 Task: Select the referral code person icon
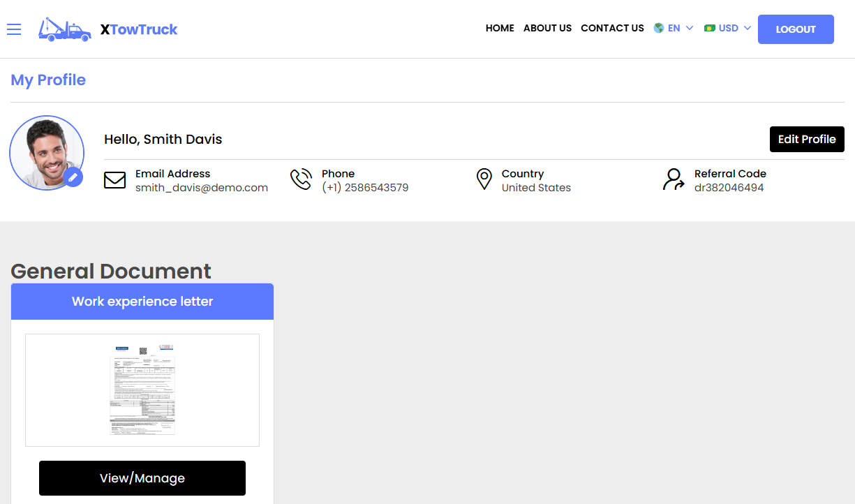click(x=672, y=180)
